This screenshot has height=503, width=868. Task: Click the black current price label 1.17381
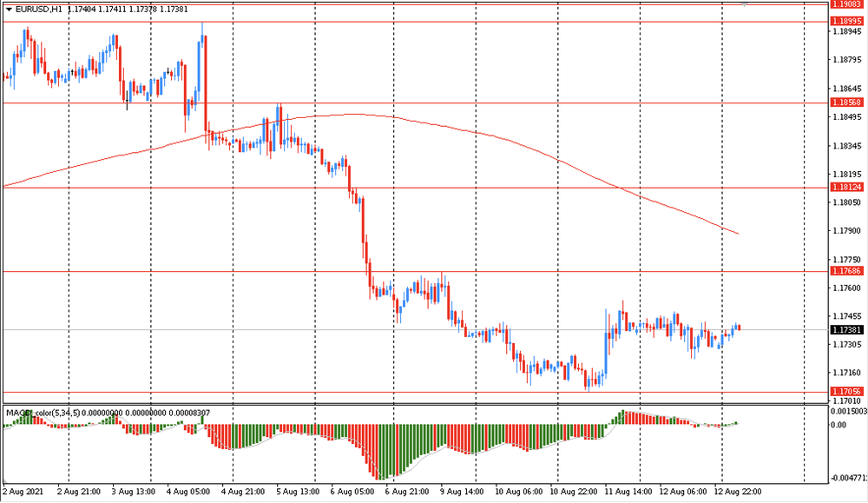847,329
